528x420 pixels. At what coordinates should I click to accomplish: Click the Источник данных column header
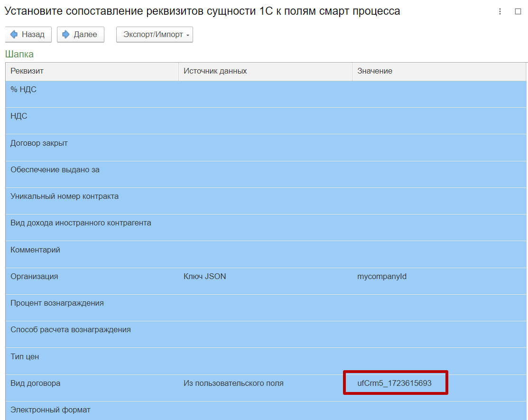(x=265, y=71)
